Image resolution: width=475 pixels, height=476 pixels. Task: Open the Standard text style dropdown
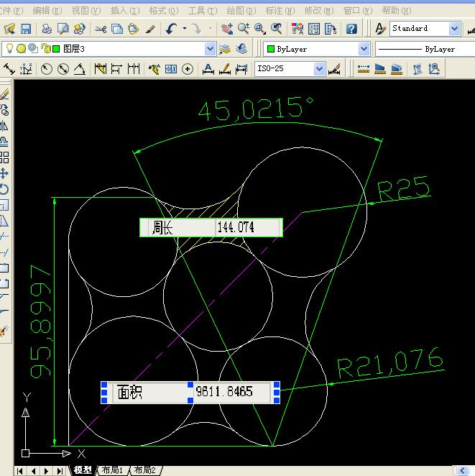pos(454,29)
